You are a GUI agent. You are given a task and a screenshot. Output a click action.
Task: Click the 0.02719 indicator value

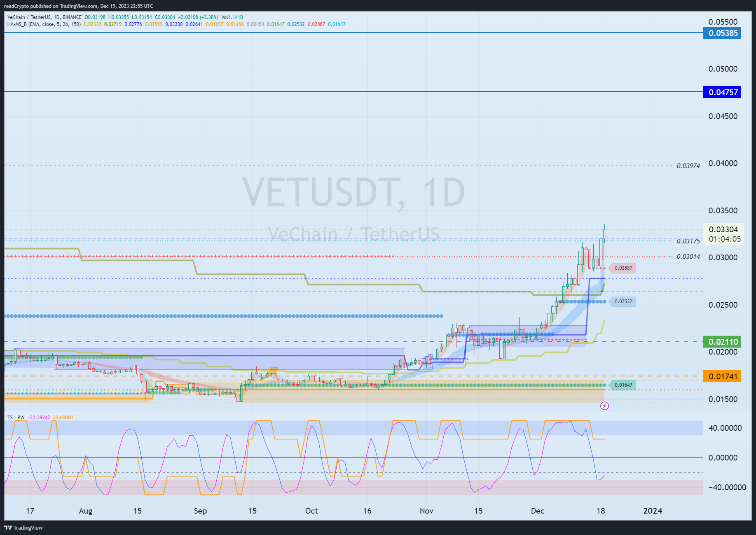(113, 24)
